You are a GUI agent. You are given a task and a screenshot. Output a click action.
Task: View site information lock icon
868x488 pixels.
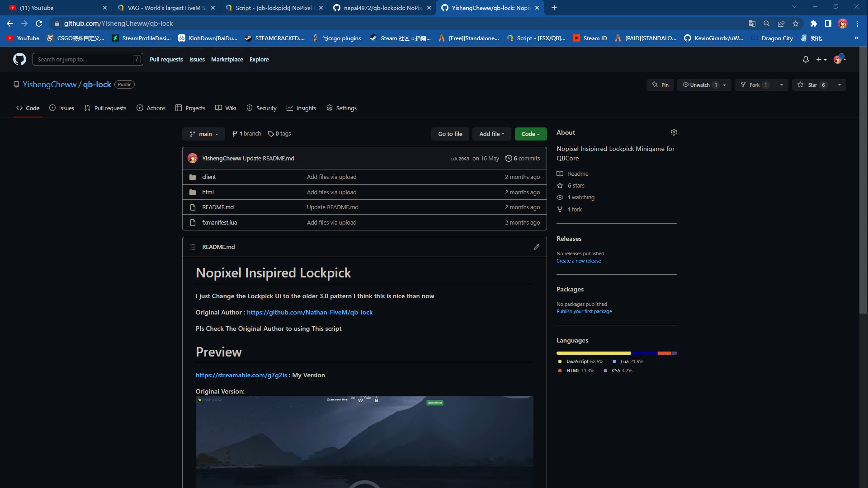[x=57, y=23]
